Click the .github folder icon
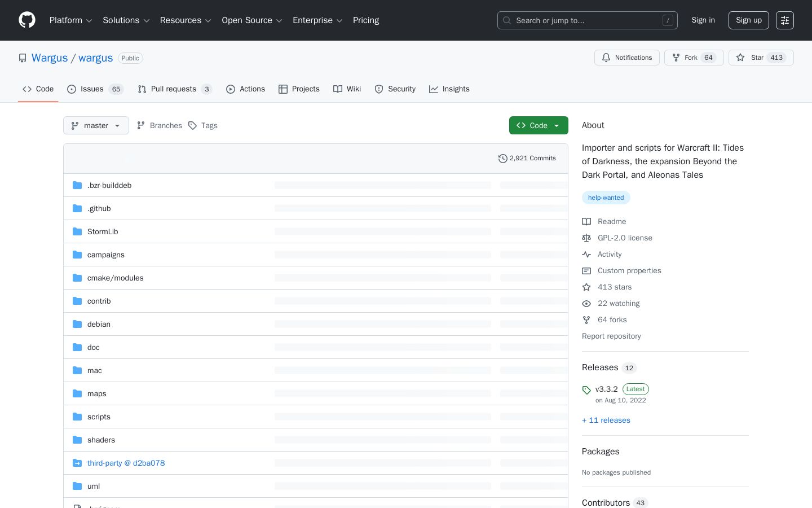 pyautogui.click(x=77, y=208)
